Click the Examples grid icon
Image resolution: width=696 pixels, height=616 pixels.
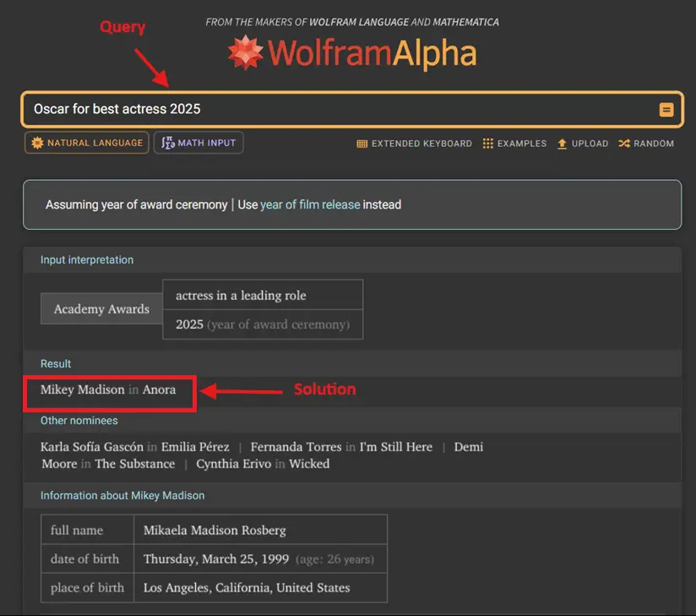pos(488,144)
